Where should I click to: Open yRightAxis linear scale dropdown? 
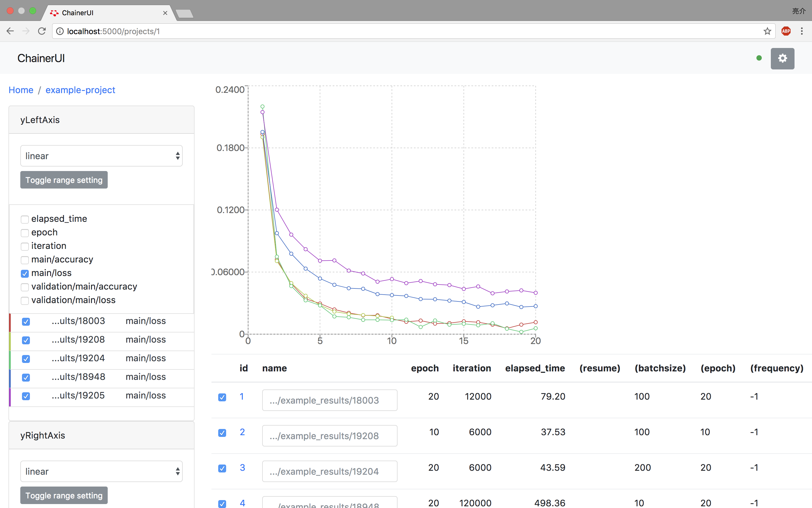coord(101,471)
